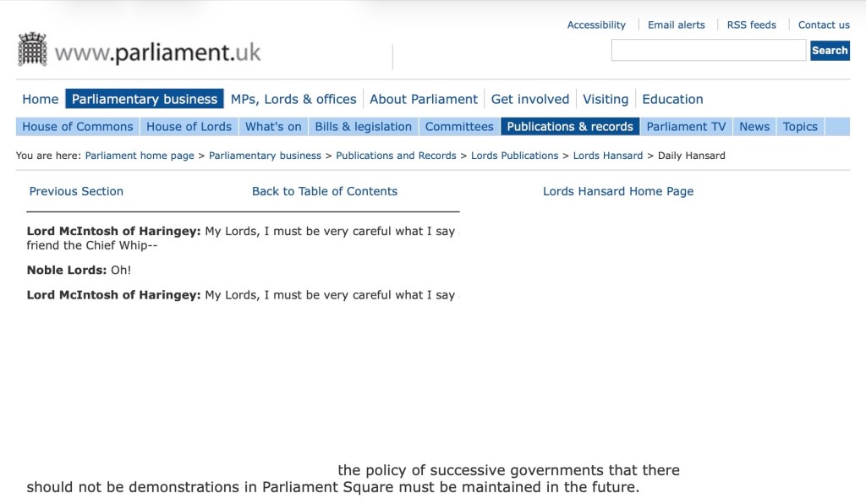The image size is (866, 504).
Task: Click the site search input field
Action: coord(708,51)
